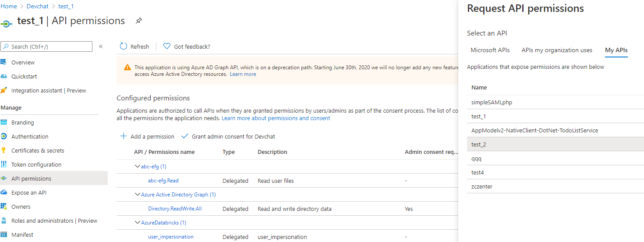Collapse the Azure Active Directory Graph group
Image resolution: width=644 pixels, height=242 pixels.
[138, 194]
